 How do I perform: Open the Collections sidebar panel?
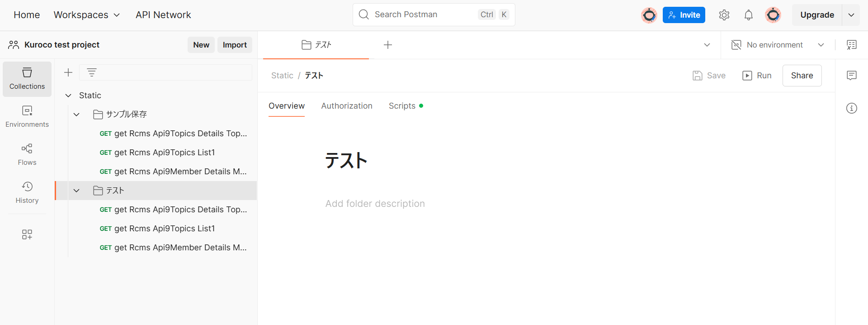(x=27, y=79)
